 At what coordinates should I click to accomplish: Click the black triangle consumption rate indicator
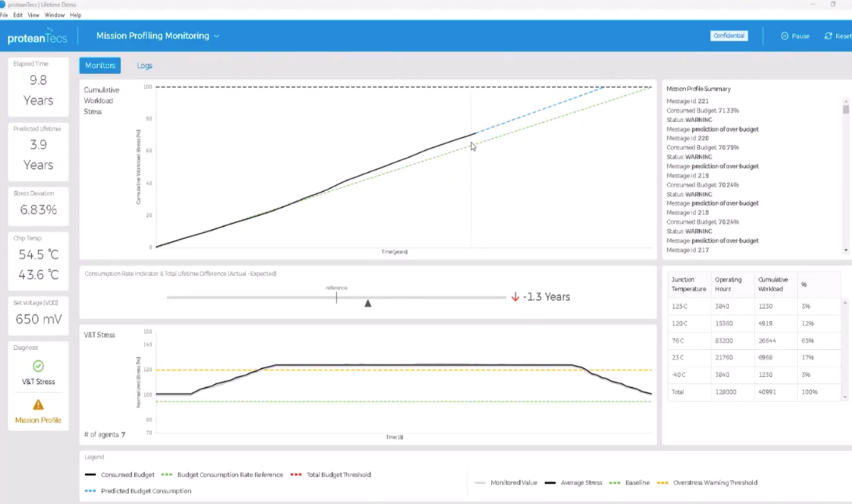368,303
